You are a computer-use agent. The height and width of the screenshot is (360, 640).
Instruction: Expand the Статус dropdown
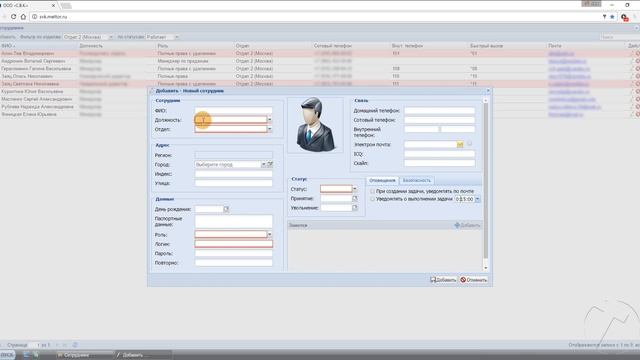(x=355, y=189)
